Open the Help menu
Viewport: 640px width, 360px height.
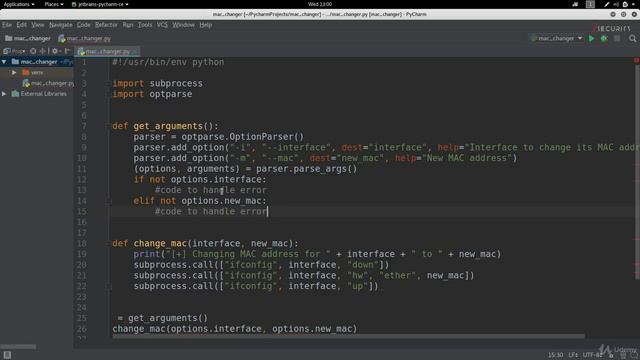click(x=206, y=25)
